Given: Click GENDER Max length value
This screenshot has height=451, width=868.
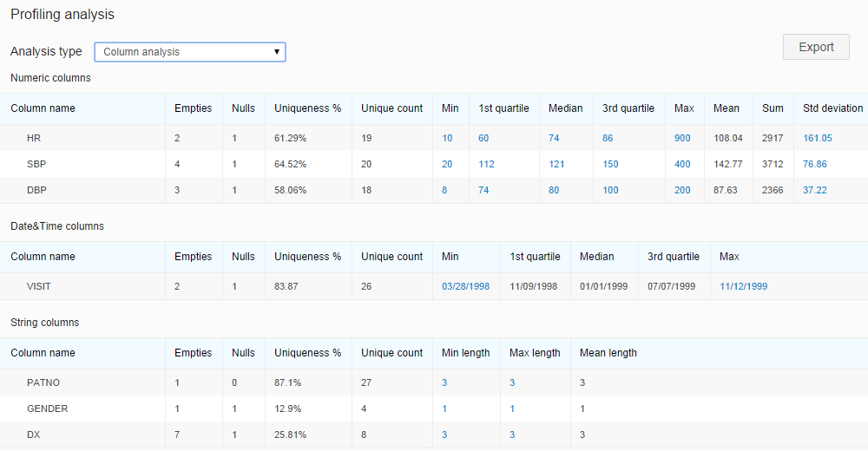Looking at the screenshot, I should 512,409.
